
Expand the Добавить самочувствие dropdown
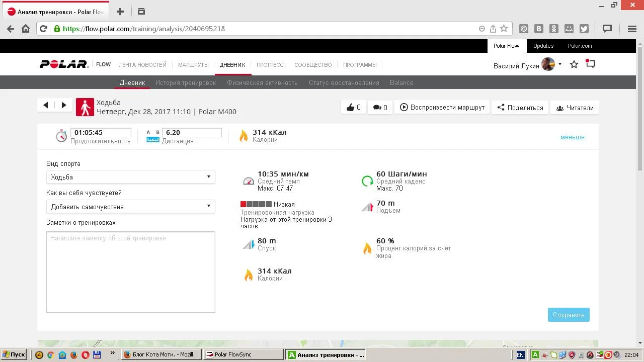tap(131, 207)
